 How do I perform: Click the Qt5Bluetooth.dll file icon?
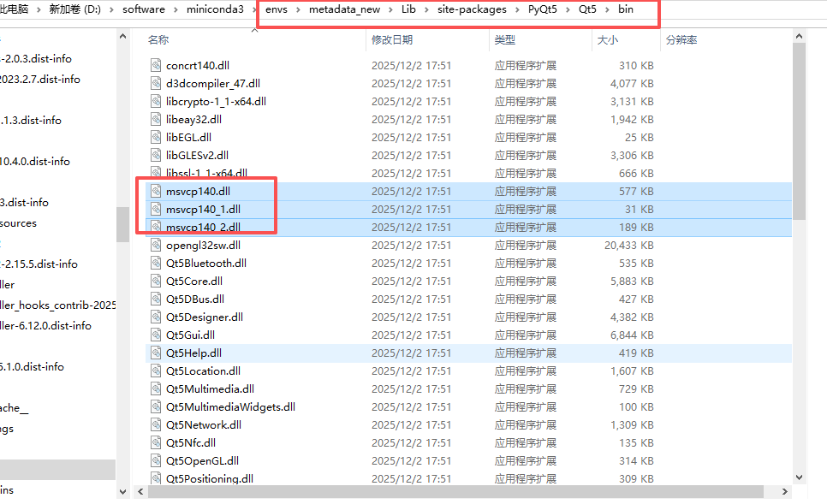pos(156,263)
